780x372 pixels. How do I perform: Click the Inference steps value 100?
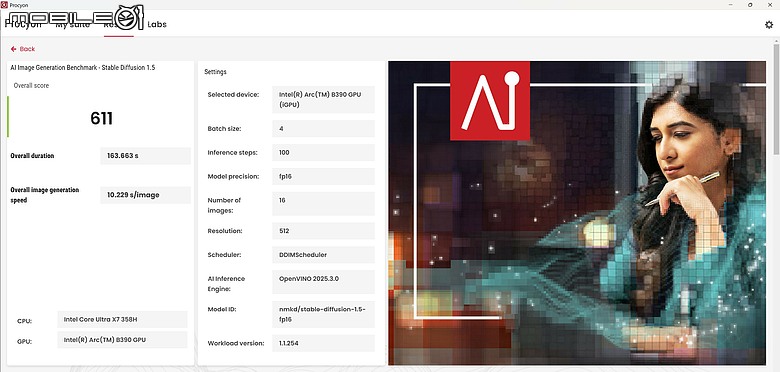click(x=323, y=152)
